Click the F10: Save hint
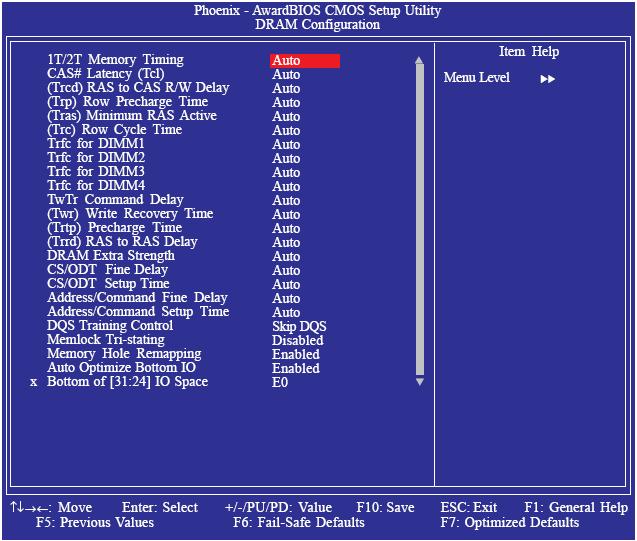This screenshot has height=541, width=637. [385, 507]
